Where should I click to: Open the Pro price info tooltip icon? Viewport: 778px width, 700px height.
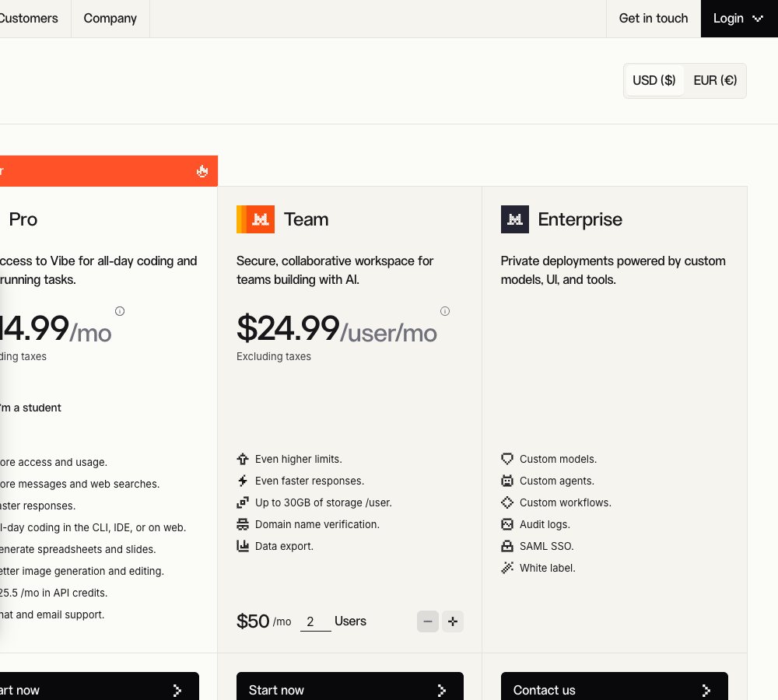120,311
